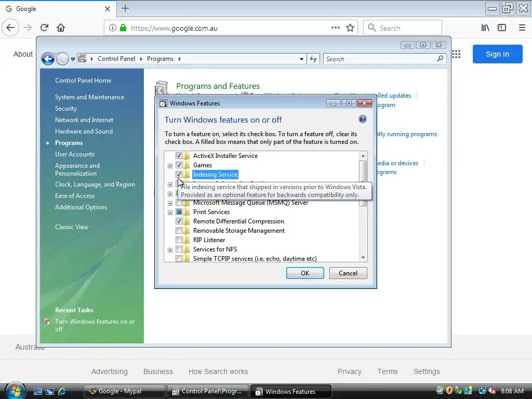This screenshot has height=399, width=532.
Task: Open the Firefox hamburger menu
Action: [522, 28]
